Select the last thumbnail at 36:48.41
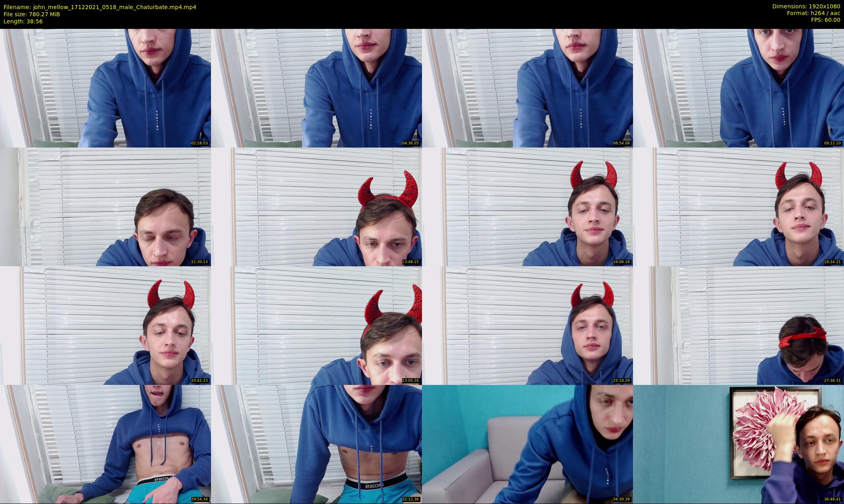Image resolution: width=844 pixels, height=504 pixels. click(738, 444)
